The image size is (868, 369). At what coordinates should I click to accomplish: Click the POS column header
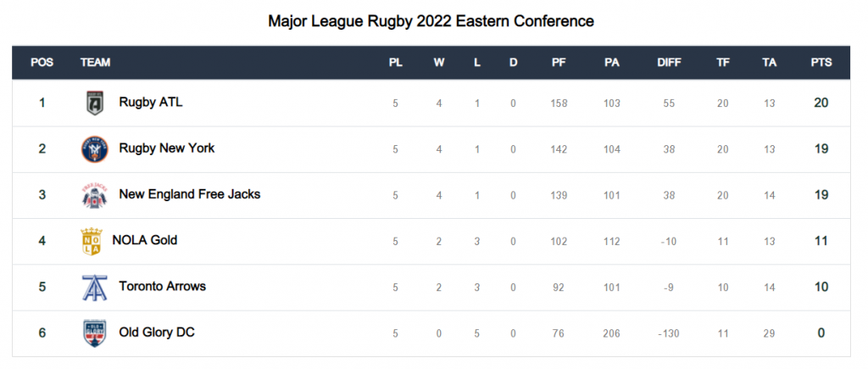coord(42,63)
